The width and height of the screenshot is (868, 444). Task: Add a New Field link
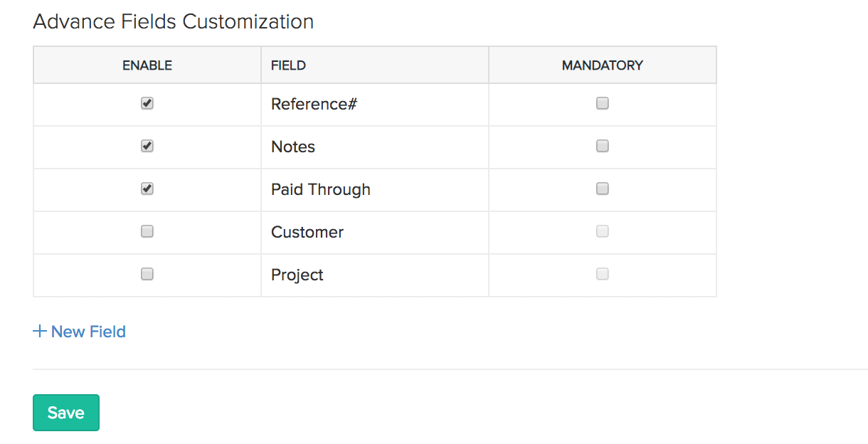point(88,332)
